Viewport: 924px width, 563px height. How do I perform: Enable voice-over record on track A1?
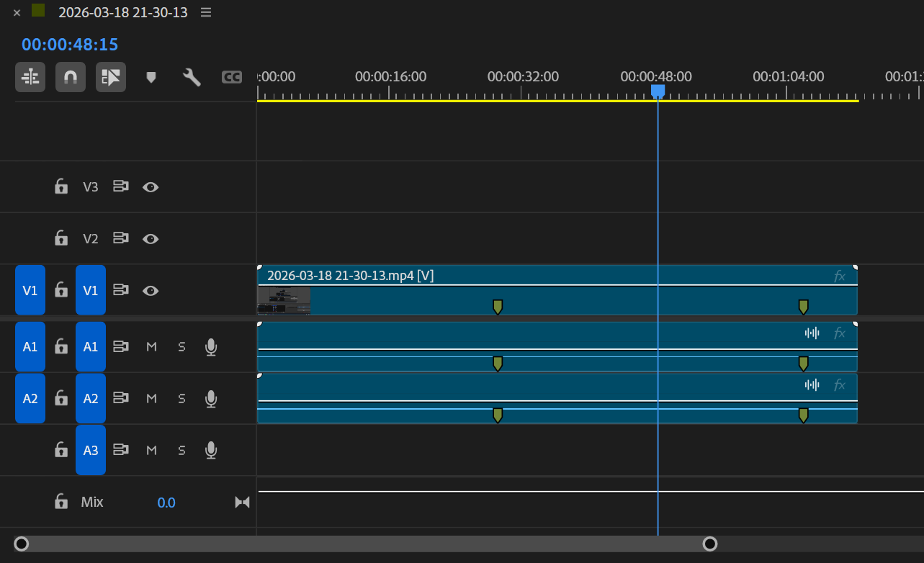pyautogui.click(x=210, y=346)
